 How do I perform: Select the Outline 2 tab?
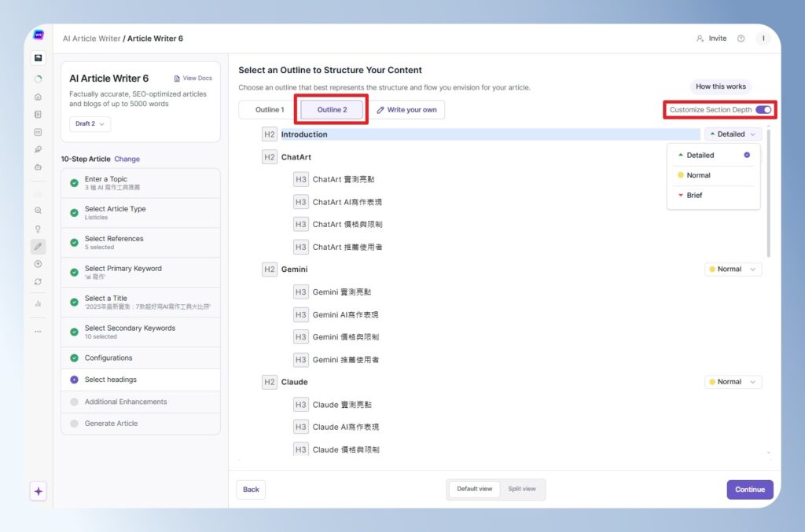tap(332, 110)
